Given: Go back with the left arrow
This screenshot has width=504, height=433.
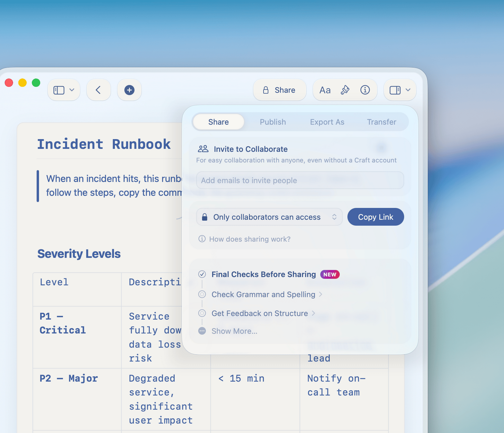Looking at the screenshot, I should point(98,90).
